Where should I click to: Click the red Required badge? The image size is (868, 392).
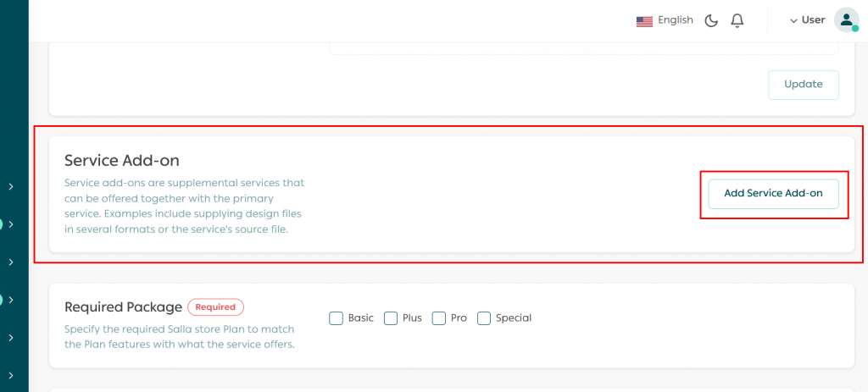tap(216, 307)
